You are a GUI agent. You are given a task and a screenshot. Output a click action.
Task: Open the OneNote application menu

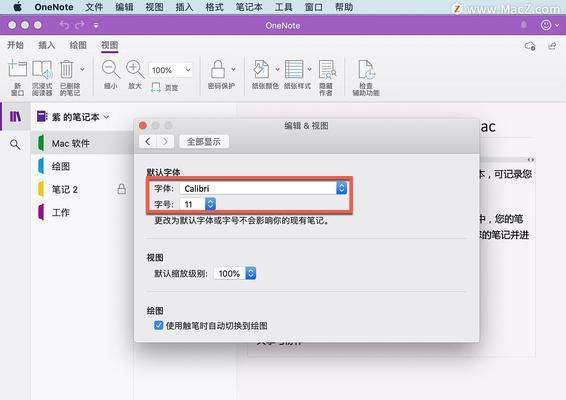pos(54,7)
